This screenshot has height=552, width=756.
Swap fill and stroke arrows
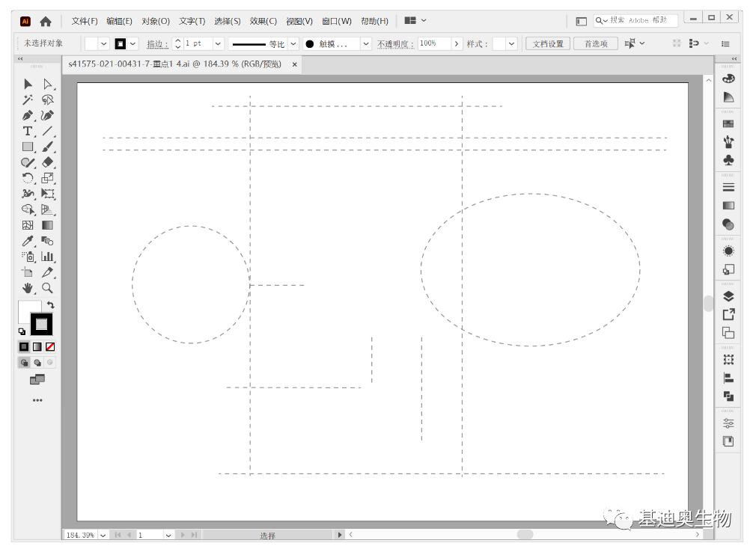point(51,305)
